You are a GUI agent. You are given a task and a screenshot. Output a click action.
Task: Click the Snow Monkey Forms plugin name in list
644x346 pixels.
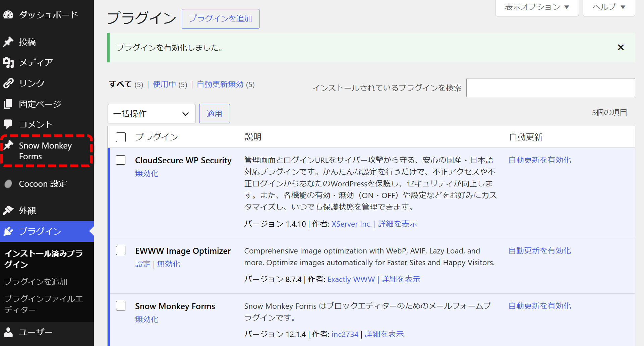click(x=175, y=306)
